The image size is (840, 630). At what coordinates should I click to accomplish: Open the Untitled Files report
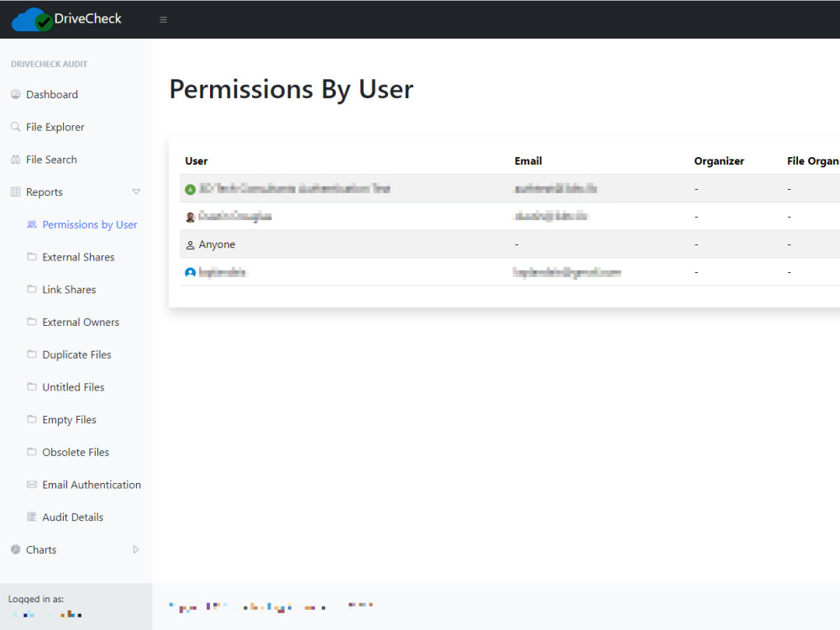tap(73, 386)
